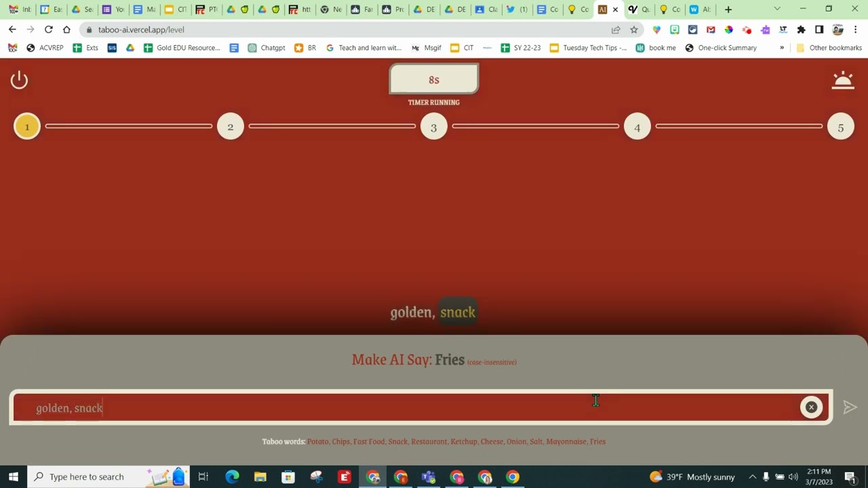Show hidden system tray icons
868x488 pixels.
click(x=752, y=476)
